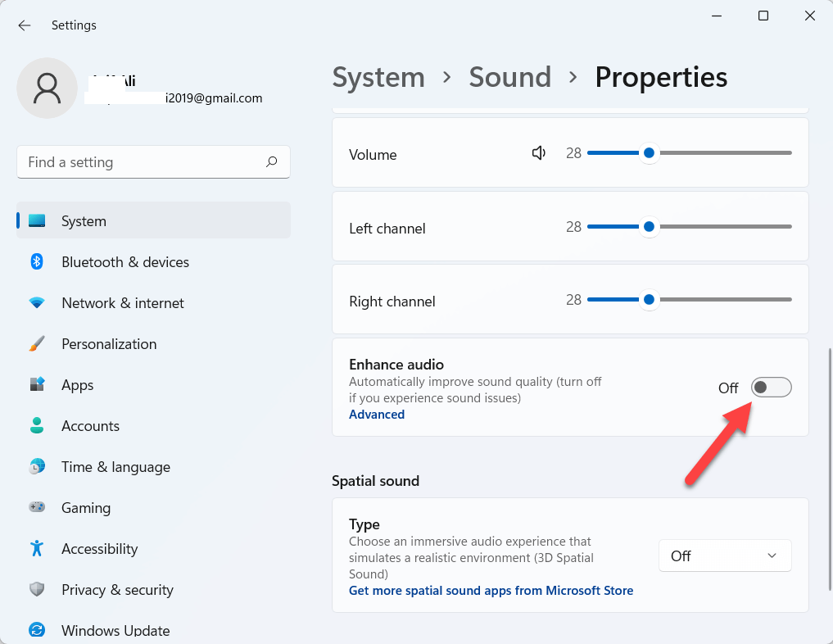Click the volume speaker mute icon
The width and height of the screenshot is (833, 644).
tap(539, 153)
